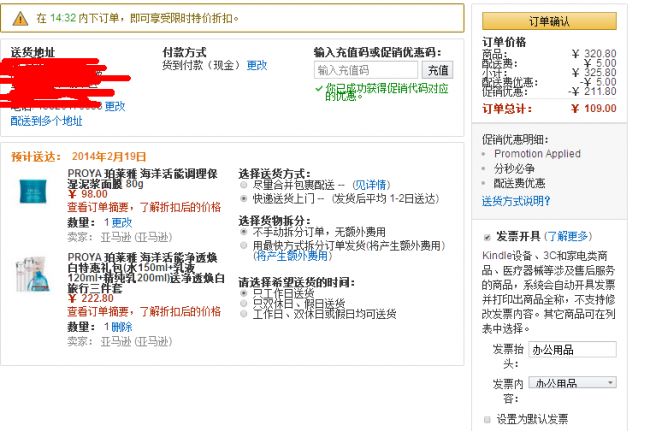Open the 配送到多个地址 link

(47, 120)
